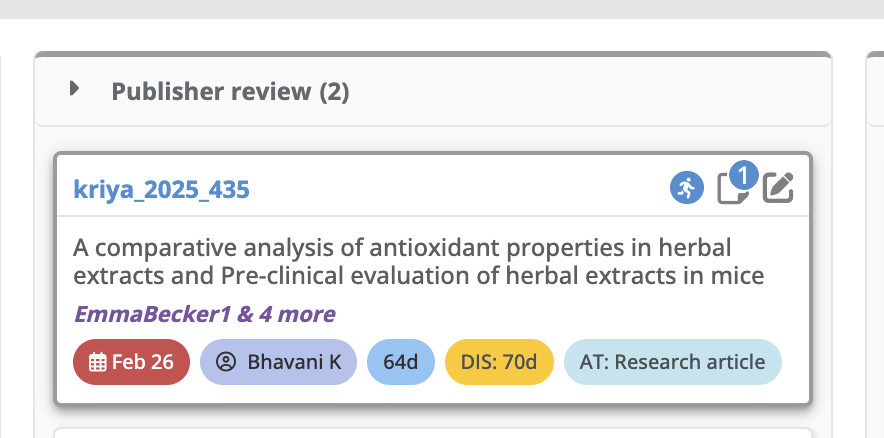Viewport: 884px width, 438px height.
Task: Click the blue notification count badge 1
Action: click(x=744, y=176)
